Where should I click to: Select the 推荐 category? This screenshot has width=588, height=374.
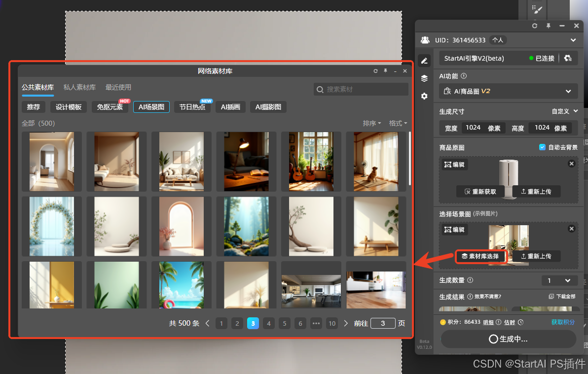coord(34,107)
